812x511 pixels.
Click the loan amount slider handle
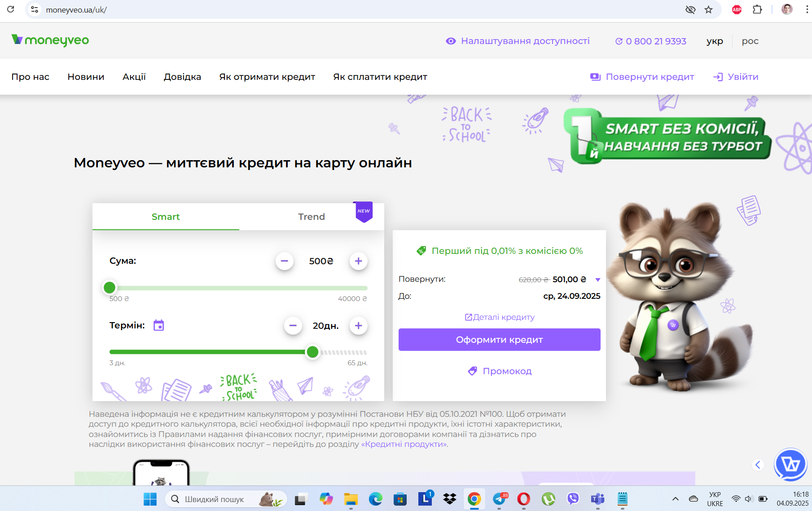110,288
